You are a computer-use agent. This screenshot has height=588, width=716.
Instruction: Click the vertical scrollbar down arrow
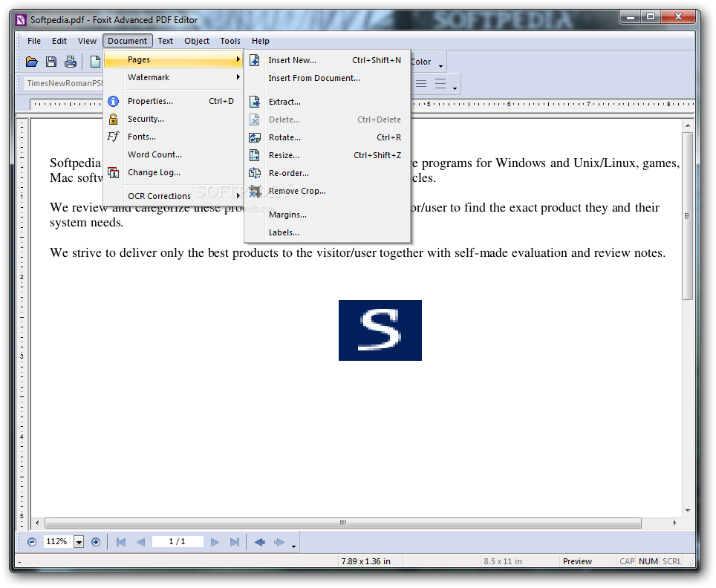(687, 511)
